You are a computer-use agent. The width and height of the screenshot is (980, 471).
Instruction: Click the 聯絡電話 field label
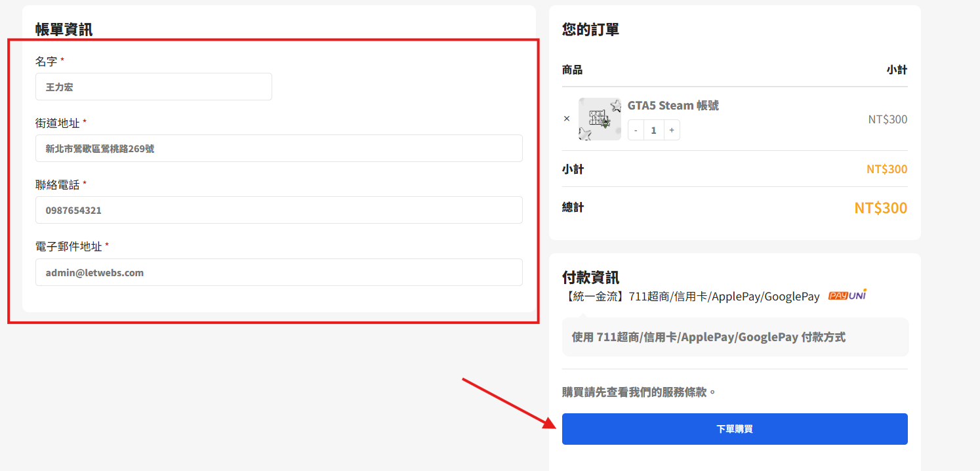(x=57, y=185)
